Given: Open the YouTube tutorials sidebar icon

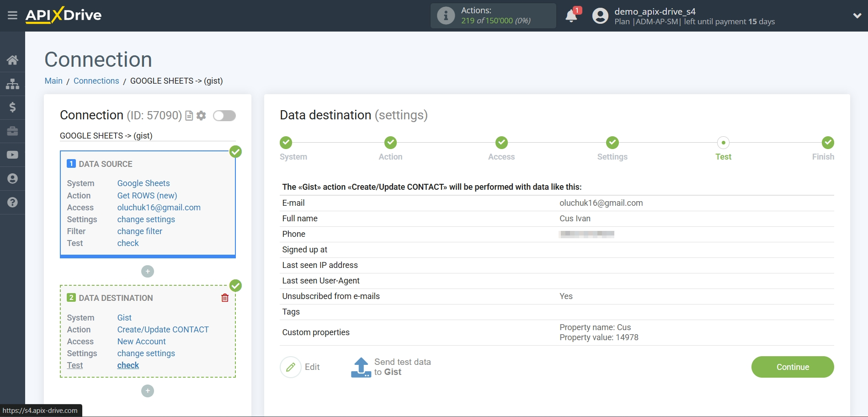Looking at the screenshot, I should (x=12, y=155).
